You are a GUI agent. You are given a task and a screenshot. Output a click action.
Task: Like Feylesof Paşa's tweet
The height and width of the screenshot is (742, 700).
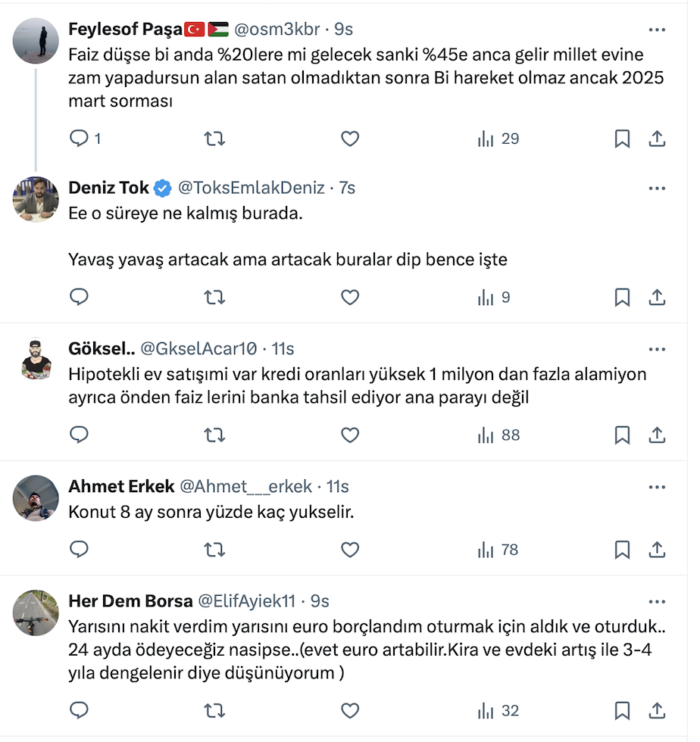point(349,139)
